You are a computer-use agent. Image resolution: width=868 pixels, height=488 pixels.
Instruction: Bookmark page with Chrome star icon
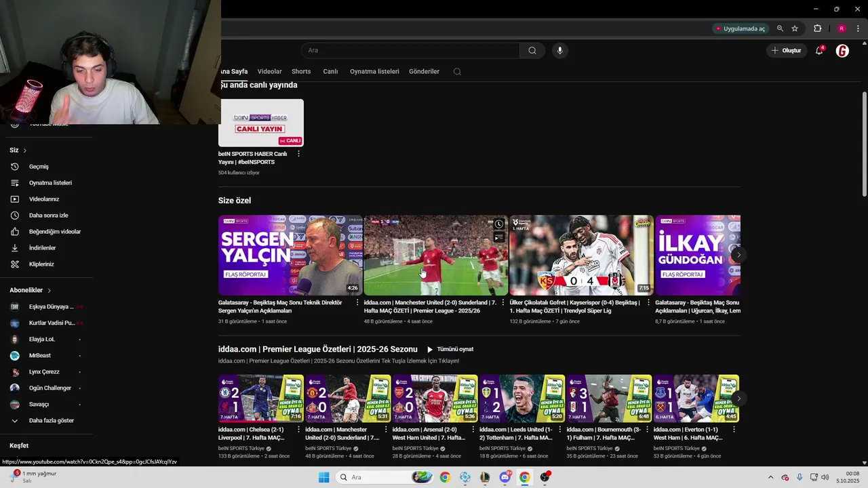tap(795, 28)
